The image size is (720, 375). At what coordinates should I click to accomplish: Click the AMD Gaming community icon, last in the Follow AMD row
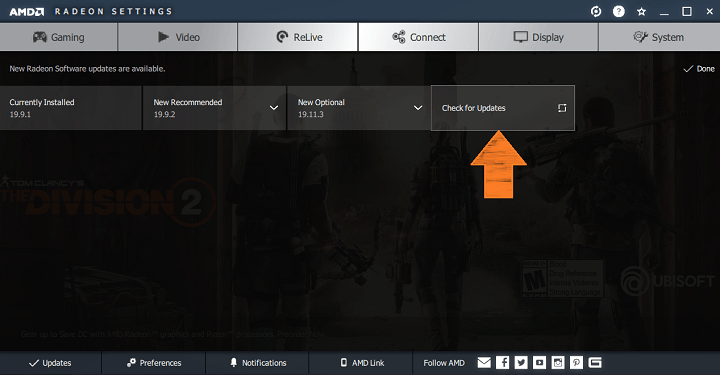tap(595, 363)
